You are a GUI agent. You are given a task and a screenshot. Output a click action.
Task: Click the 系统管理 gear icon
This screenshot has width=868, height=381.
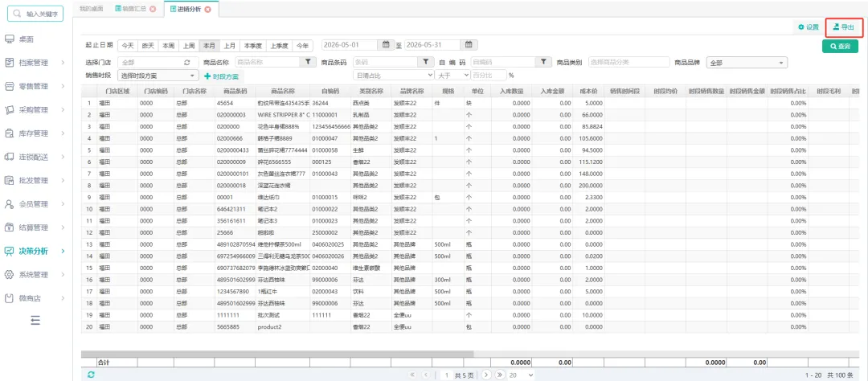pyautogui.click(x=9, y=275)
